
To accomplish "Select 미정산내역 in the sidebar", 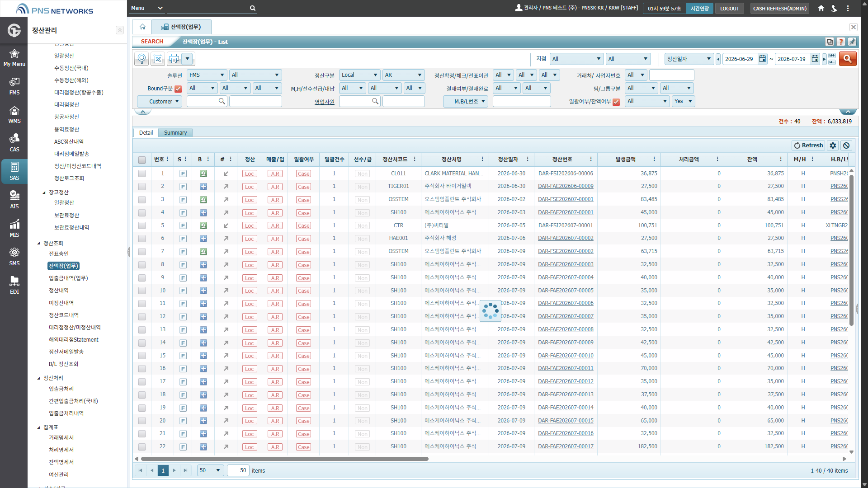I will click(x=61, y=303).
